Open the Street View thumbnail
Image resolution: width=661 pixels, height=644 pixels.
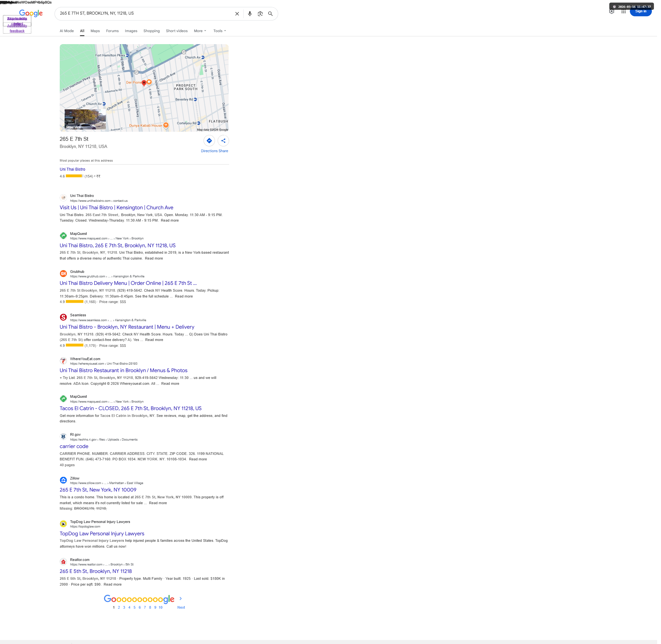coord(85,120)
